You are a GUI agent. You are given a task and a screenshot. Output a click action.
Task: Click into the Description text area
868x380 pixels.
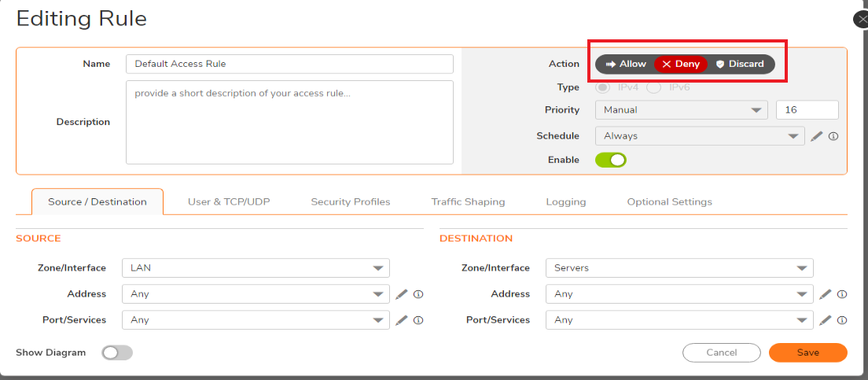coord(289,122)
